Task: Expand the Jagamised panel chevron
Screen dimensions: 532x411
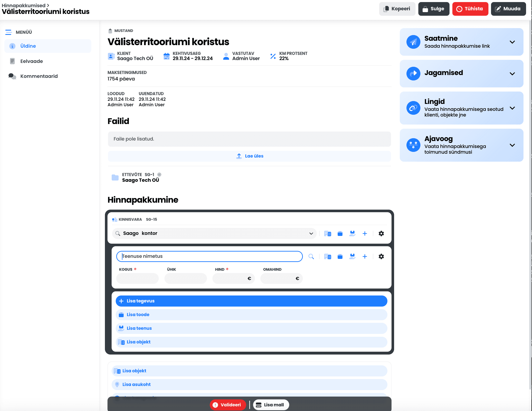Action: 512,74
